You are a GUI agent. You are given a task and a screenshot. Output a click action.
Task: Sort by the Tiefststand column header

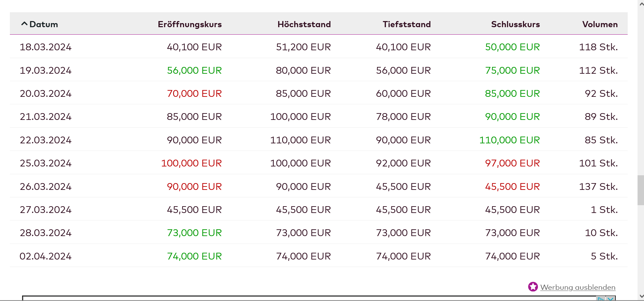tap(406, 24)
